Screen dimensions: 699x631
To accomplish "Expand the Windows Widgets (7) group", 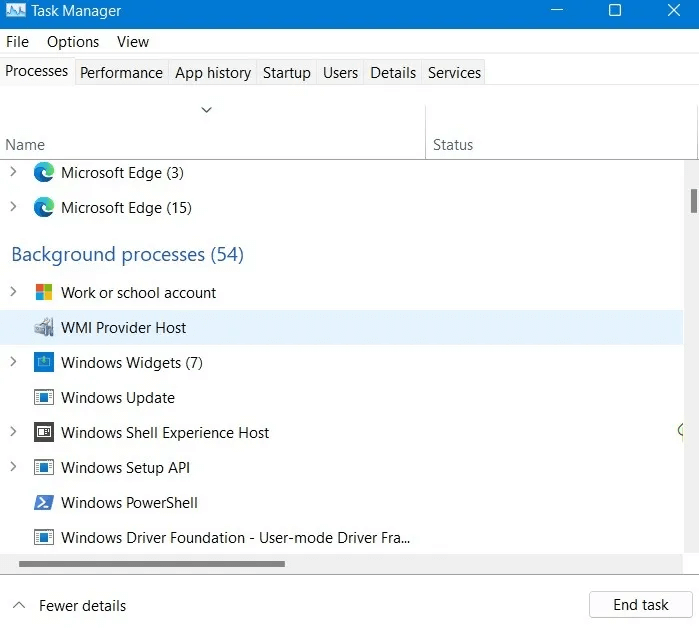I will (x=13, y=363).
